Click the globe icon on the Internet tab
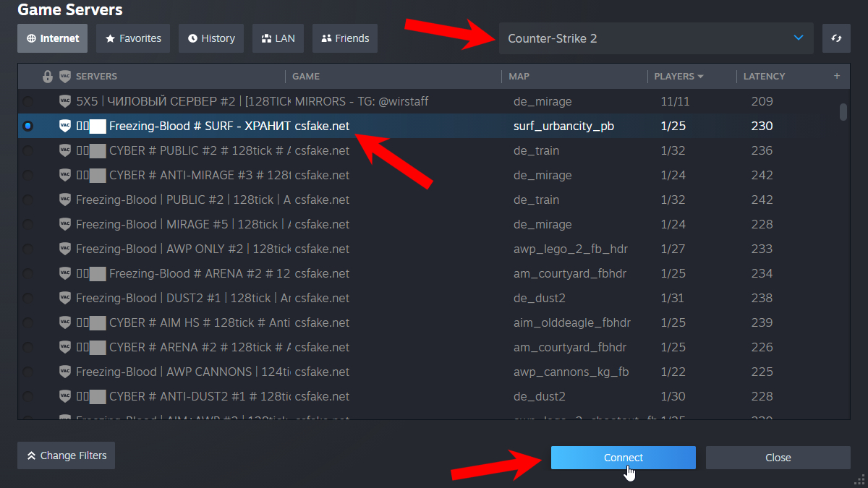This screenshot has height=488, width=868. 30,38
